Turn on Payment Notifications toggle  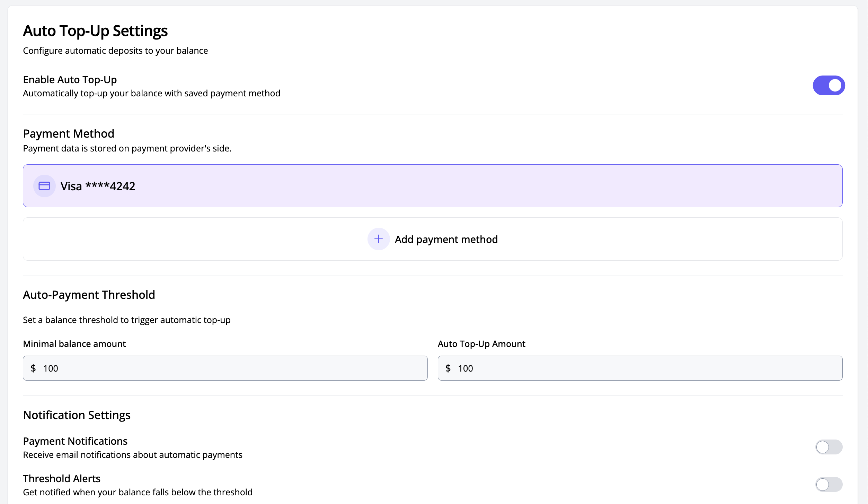(x=829, y=447)
